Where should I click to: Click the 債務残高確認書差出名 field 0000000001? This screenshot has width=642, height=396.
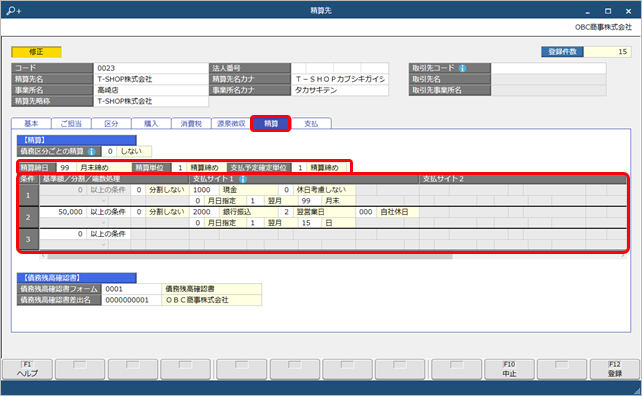[x=131, y=300]
